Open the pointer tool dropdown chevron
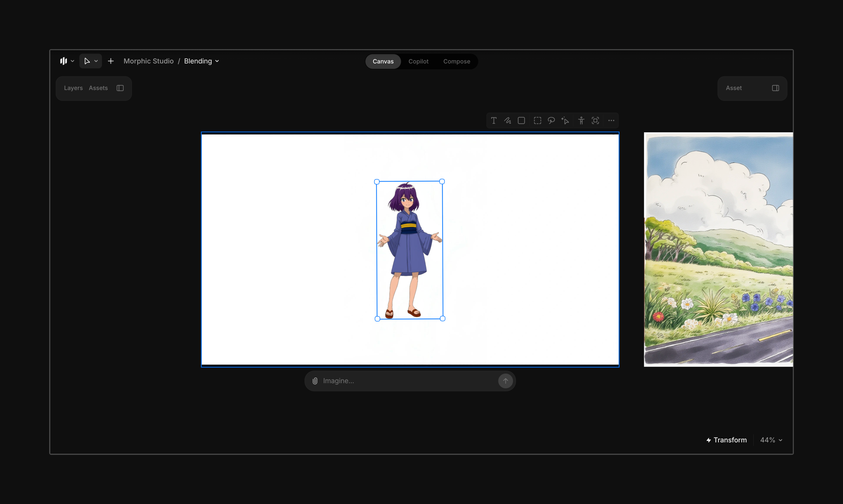This screenshot has width=843, height=504. coord(96,61)
